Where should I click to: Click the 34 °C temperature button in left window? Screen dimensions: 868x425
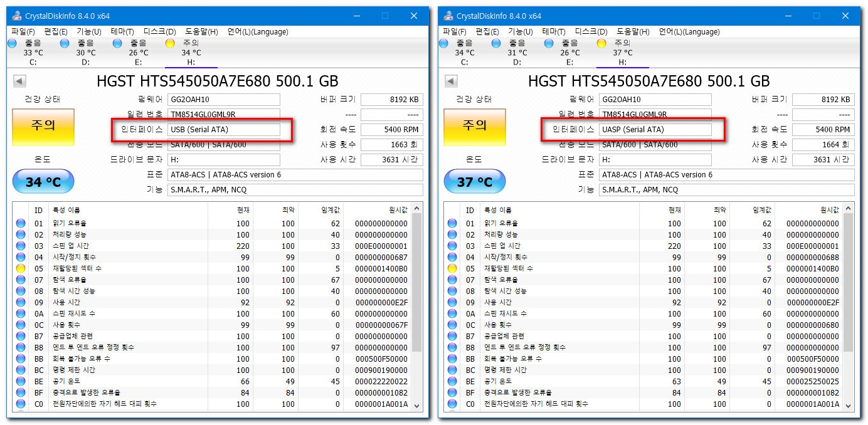[x=43, y=182]
